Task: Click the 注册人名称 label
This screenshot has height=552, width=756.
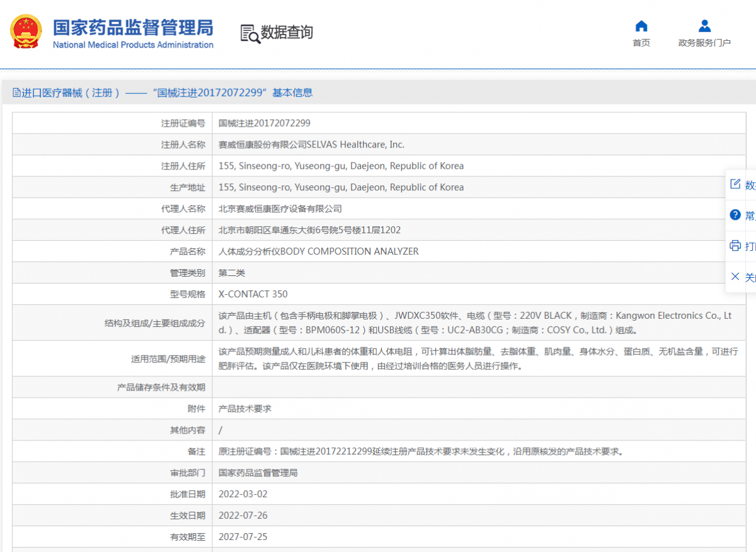Action: pos(183,145)
